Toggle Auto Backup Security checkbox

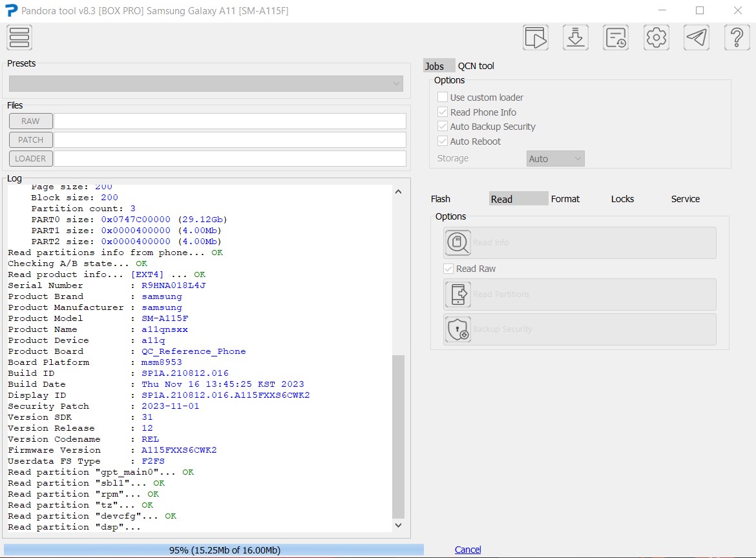tap(442, 126)
